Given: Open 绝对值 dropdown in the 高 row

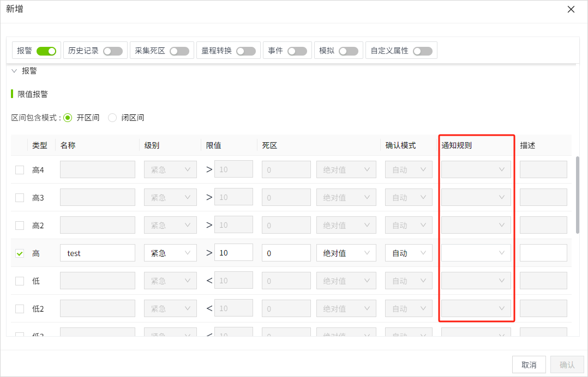Looking at the screenshot, I should 346,253.
